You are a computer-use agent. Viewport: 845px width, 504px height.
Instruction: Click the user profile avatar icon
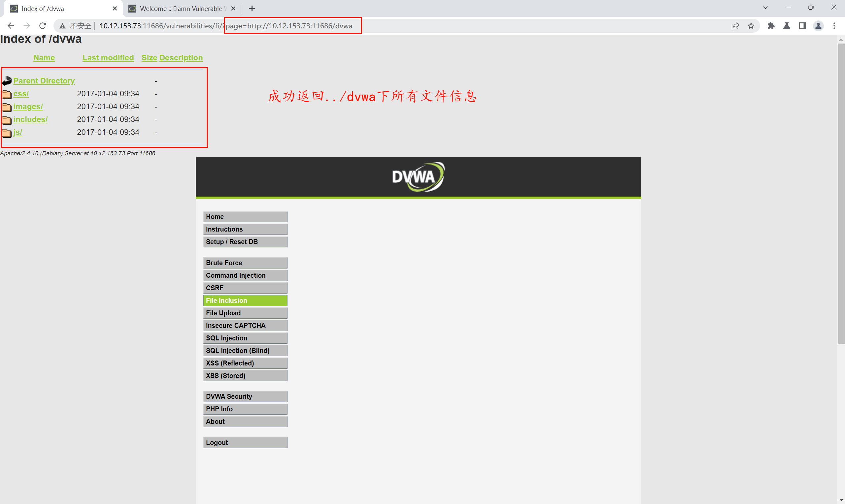[x=818, y=26]
